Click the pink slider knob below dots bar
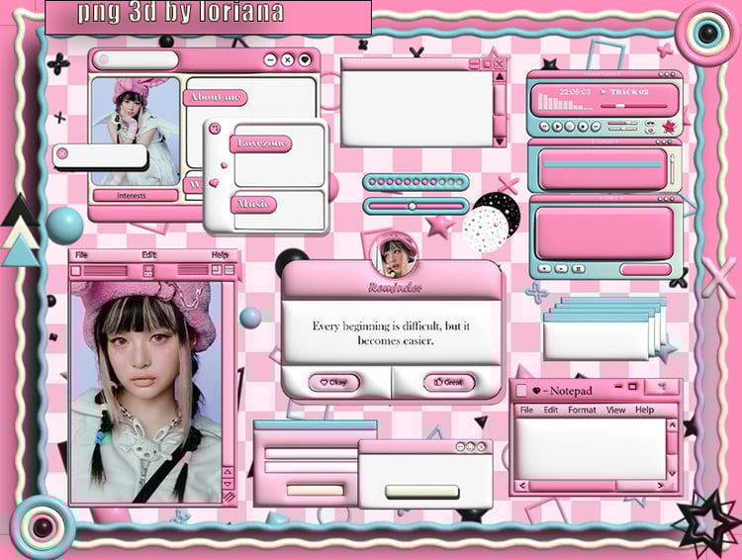Screen dimensions: 742x560 coord(413,206)
